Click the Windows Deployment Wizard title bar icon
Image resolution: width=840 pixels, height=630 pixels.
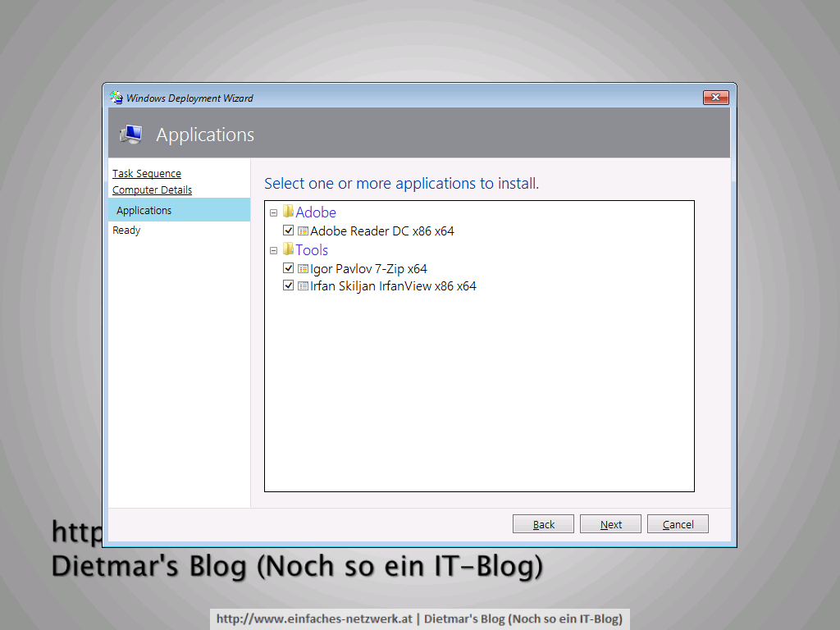[x=116, y=98]
